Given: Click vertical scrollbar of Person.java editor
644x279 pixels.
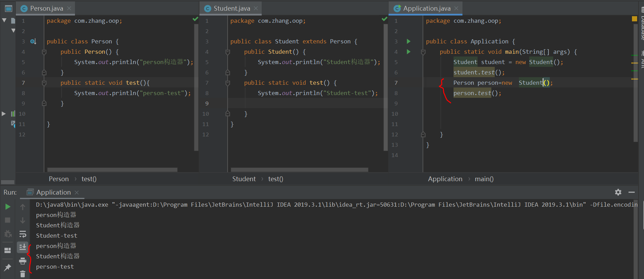Looking at the screenshot, I should [196, 87].
